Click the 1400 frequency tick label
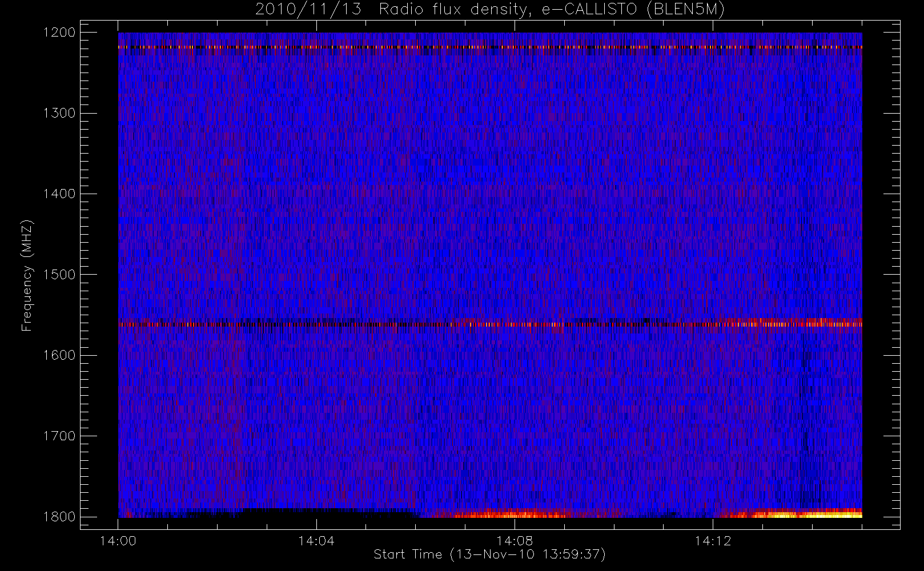The image size is (924, 571). coord(59,194)
